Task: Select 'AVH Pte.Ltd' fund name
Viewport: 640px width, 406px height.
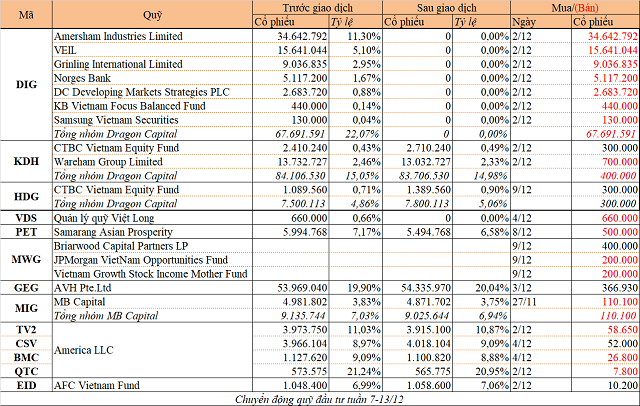Action: click(x=82, y=288)
